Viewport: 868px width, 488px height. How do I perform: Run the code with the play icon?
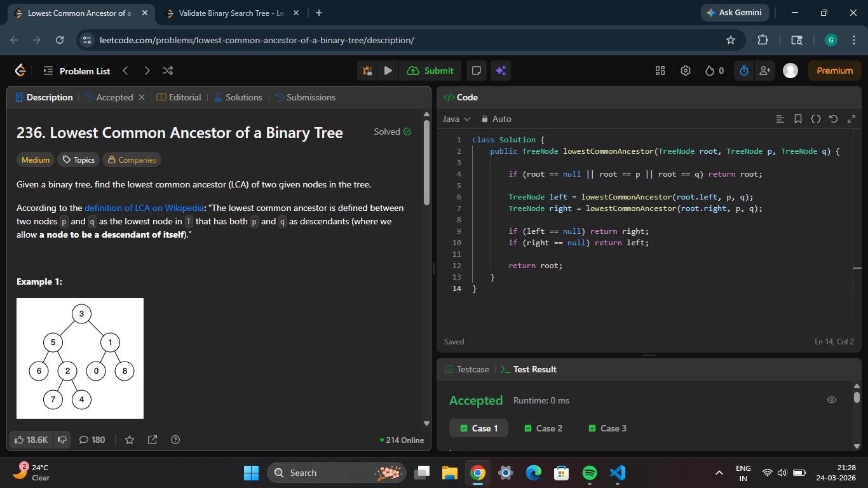tap(388, 71)
